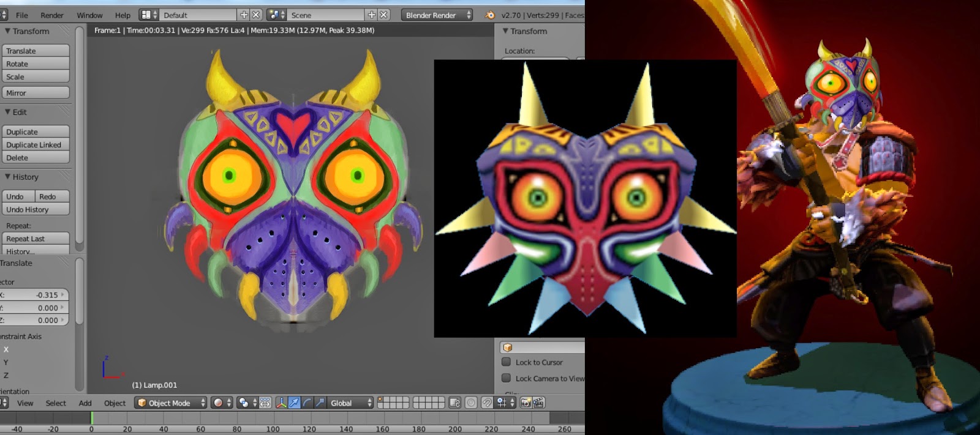
Task: Toggle manipulate center points icon
Action: tap(265, 403)
